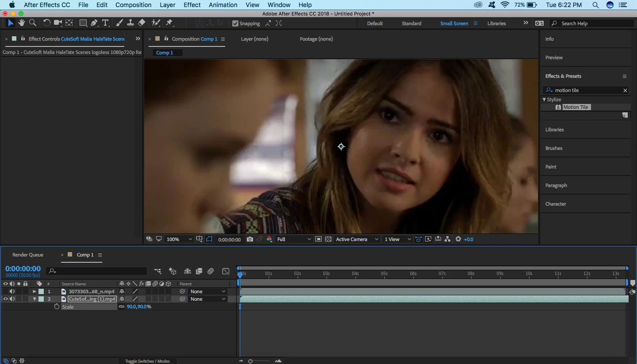Switch to the Render Queue tab
This screenshot has height=364, width=637.
pos(28,255)
